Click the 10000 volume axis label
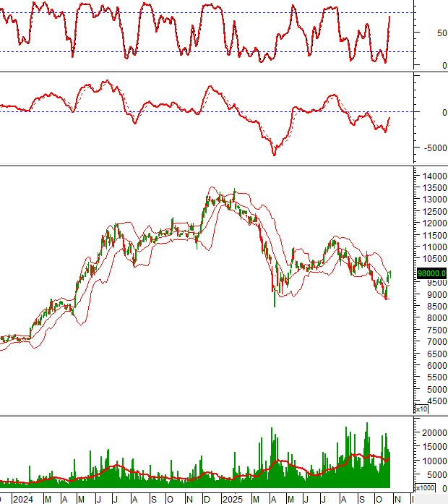 point(434,461)
